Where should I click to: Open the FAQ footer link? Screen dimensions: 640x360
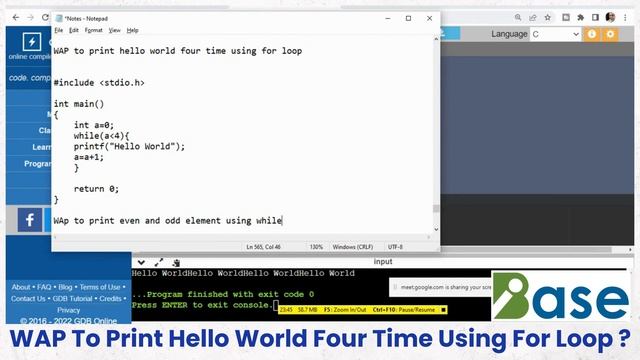point(44,287)
